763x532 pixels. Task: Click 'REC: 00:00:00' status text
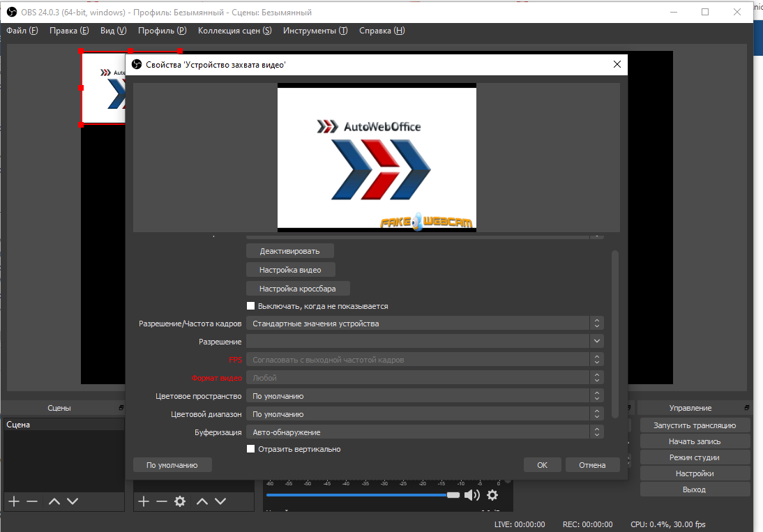tap(587, 524)
